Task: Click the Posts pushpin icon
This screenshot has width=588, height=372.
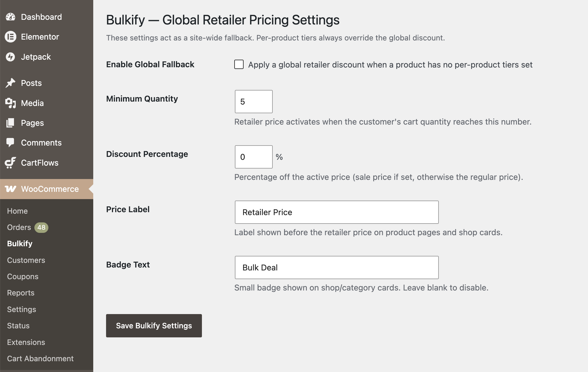Action: tap(10, 83)
